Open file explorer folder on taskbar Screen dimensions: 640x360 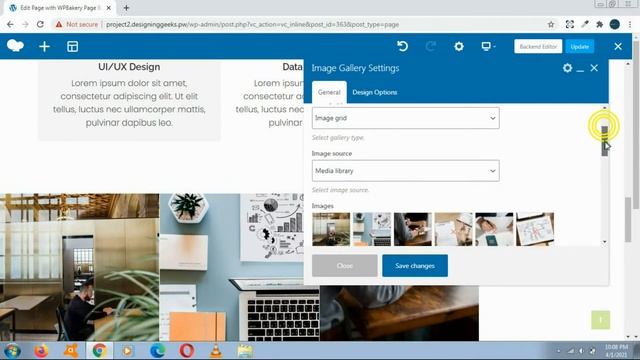pyautogui.click(x=245, y=351)
